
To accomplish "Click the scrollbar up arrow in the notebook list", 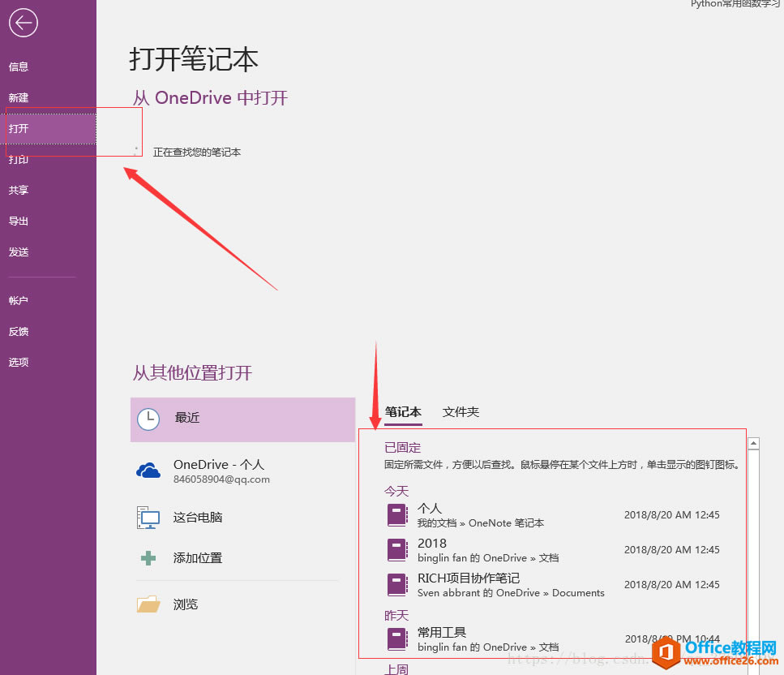I will point(753,442).
